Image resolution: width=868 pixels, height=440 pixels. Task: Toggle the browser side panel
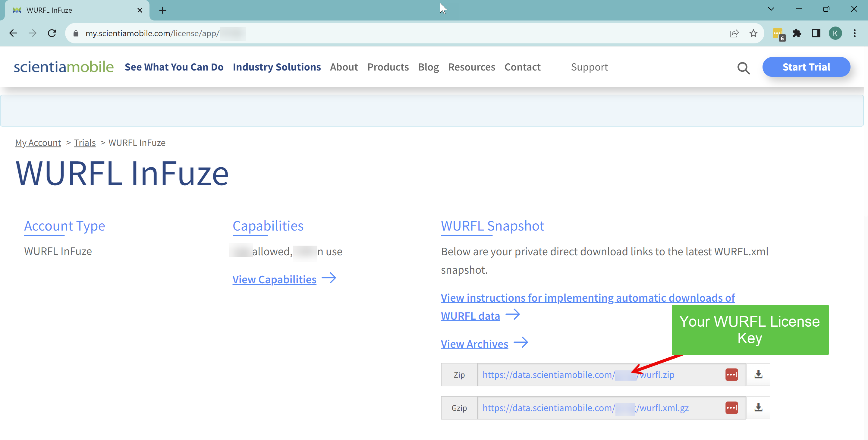click(x=816, y=33)
